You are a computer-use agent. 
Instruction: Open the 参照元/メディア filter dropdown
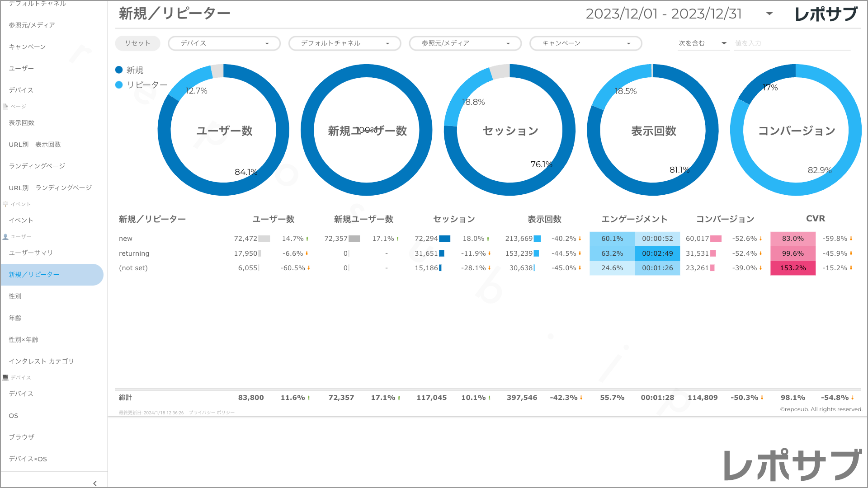click(465, 43)
